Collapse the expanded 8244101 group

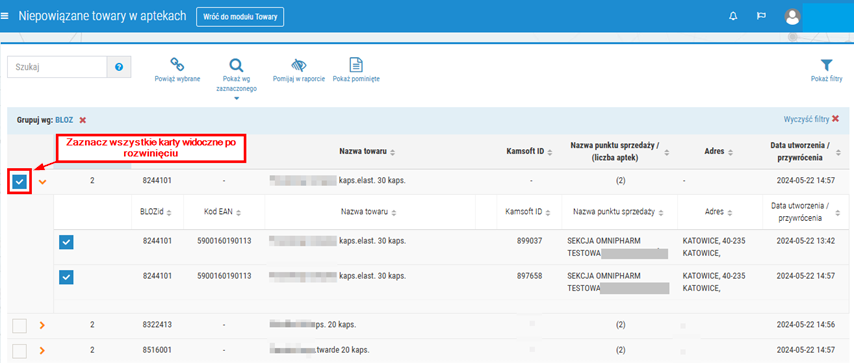click(x=42, y=182)
